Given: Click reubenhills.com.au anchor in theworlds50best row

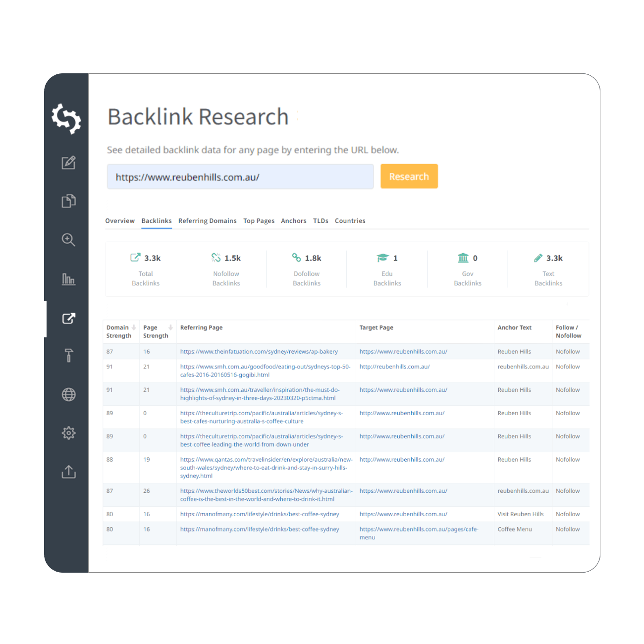Looking at the screenshot, I should point(523,491).
